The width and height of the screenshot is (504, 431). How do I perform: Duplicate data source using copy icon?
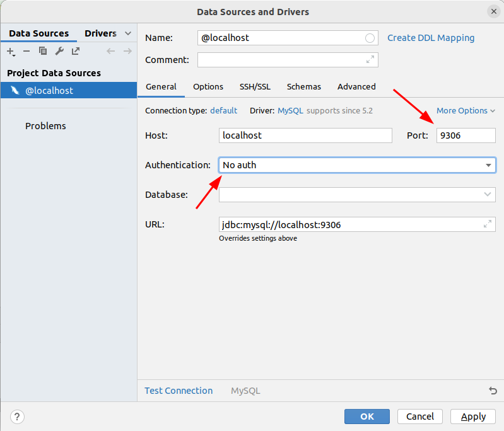pyautogui.click(x=43, y=51)
